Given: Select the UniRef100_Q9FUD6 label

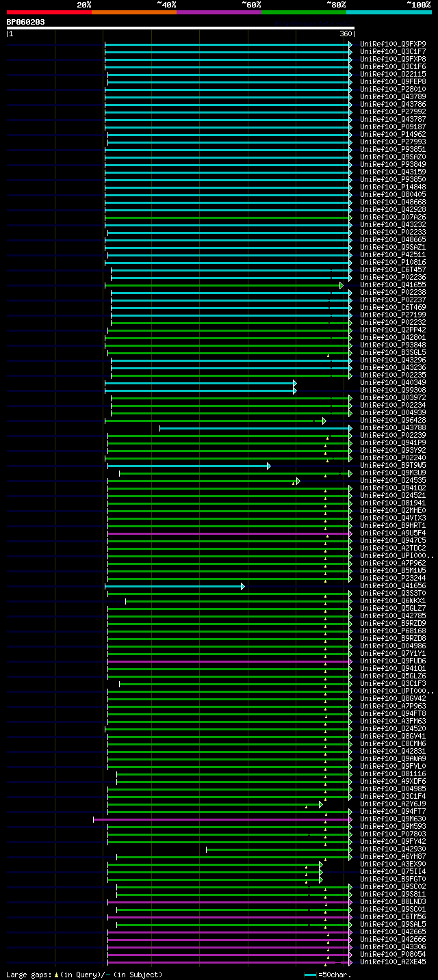Looking at the screenshot, I should pyautogui.click(x=394, y=661).
